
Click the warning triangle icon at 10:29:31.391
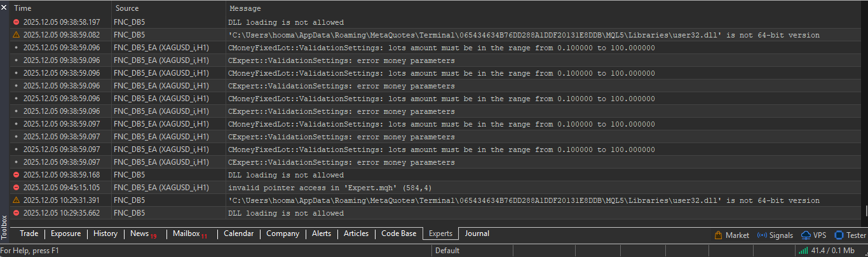click(17, 200)
